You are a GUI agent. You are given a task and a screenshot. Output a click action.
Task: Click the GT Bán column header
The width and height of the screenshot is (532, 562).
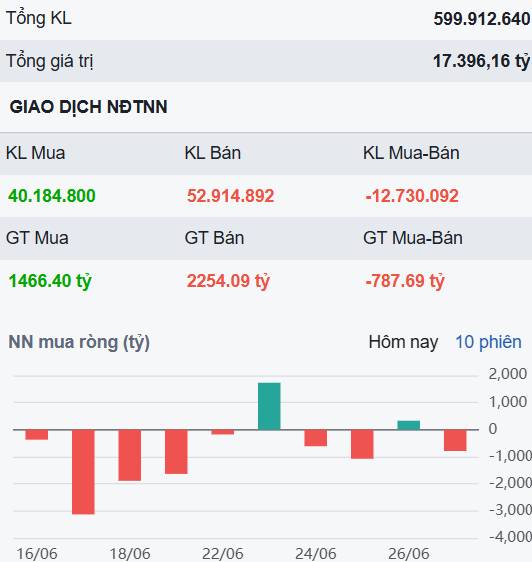[214, 238]
